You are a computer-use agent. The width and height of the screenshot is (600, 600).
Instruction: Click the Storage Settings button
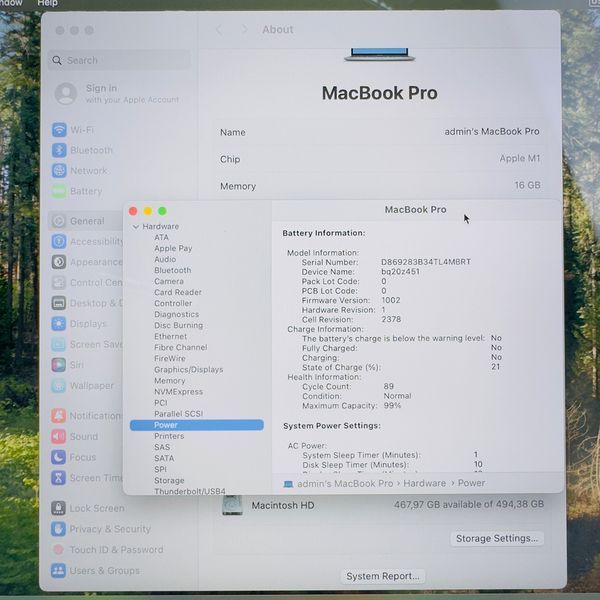click(497, 538)
